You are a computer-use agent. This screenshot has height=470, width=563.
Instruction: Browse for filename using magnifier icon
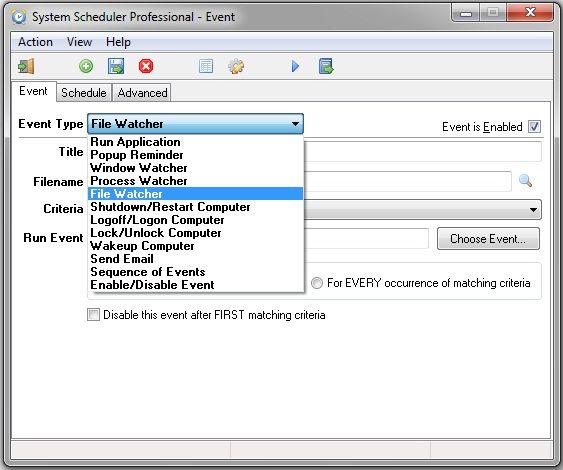point(525,181)
